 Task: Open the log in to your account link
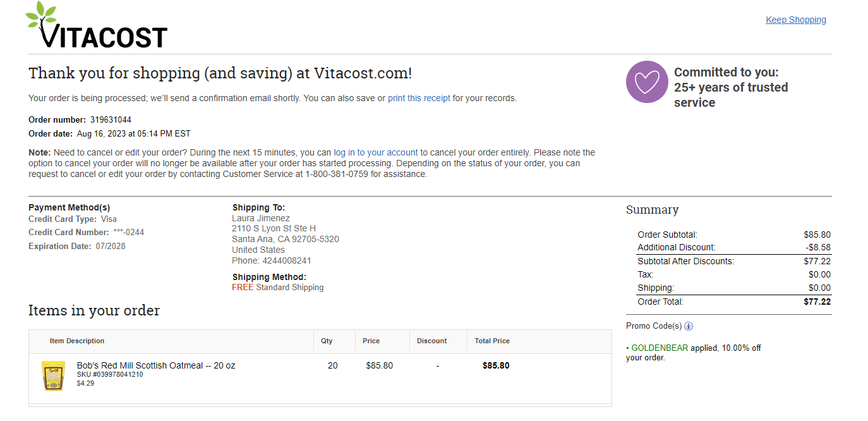point(376,152)
